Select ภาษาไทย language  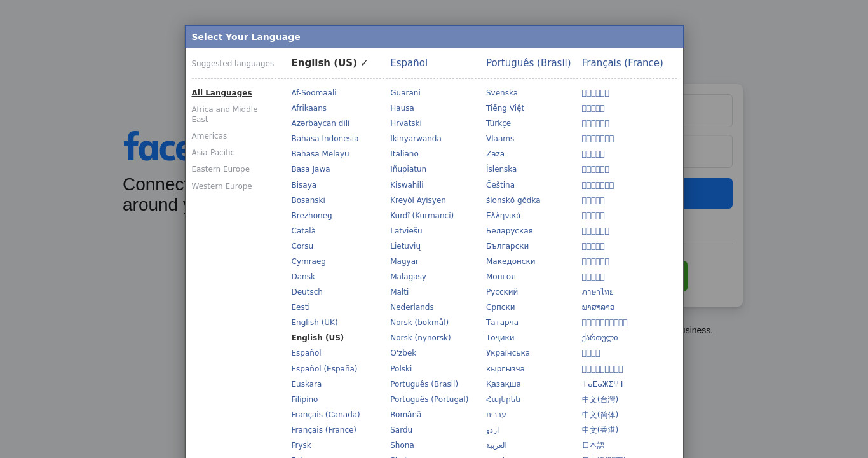coord(598,292)
